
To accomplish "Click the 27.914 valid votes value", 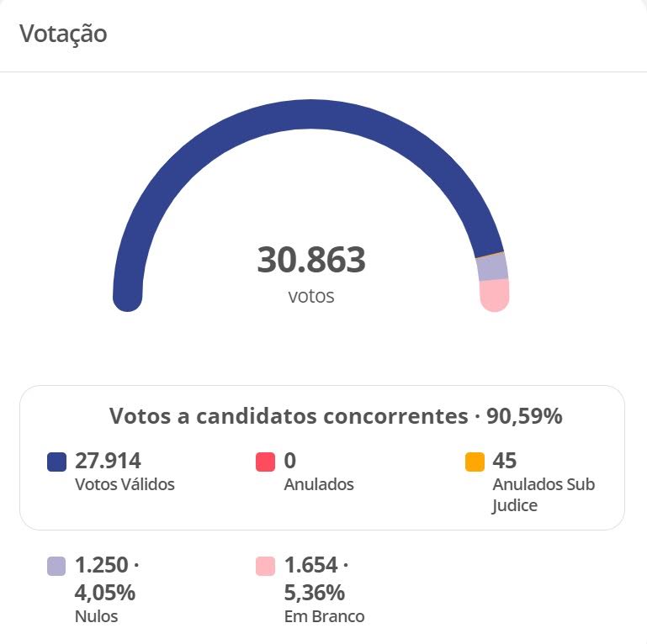I will [x=108, y=461].
